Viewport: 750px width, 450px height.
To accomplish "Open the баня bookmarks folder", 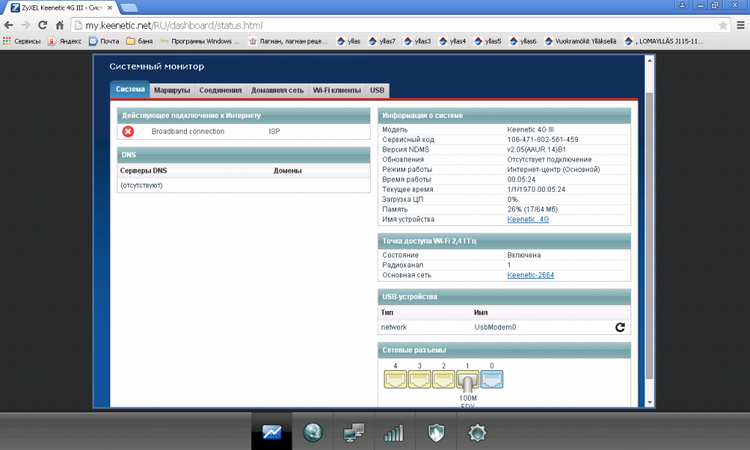I will coord(139,41).
